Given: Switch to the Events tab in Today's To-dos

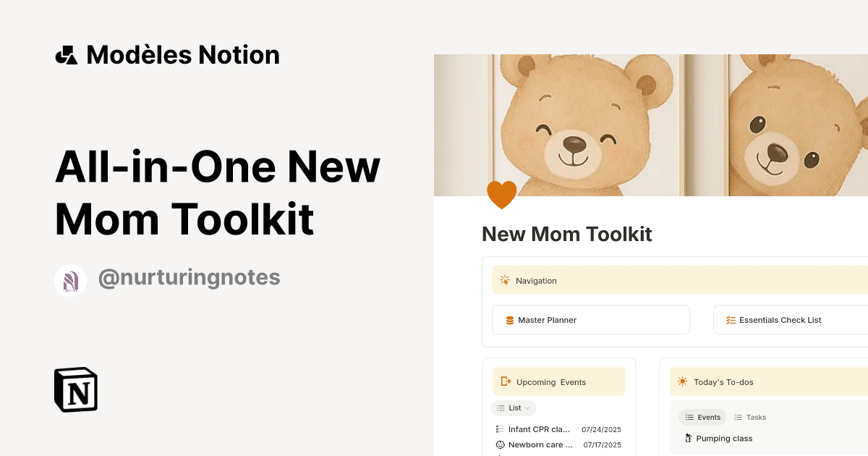Looking at the screenshot, I should [x=702, y=417].
